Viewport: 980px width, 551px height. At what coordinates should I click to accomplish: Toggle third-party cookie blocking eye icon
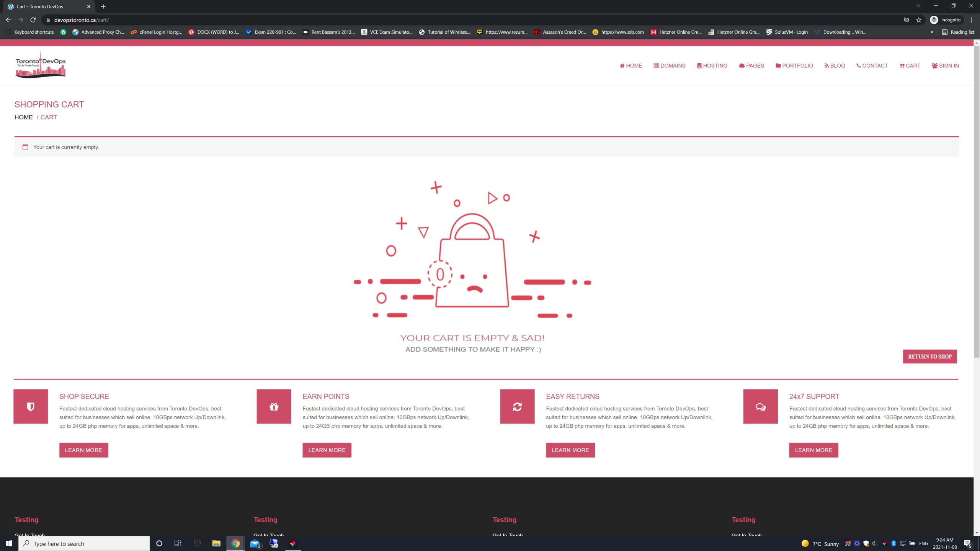[906, 20]
